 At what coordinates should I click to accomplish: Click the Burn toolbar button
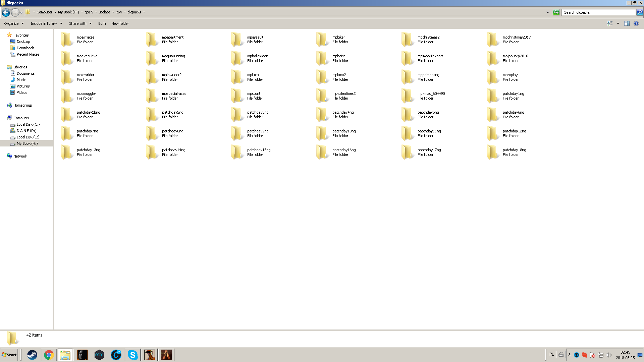pyautogui.click(x=102, y=23)
